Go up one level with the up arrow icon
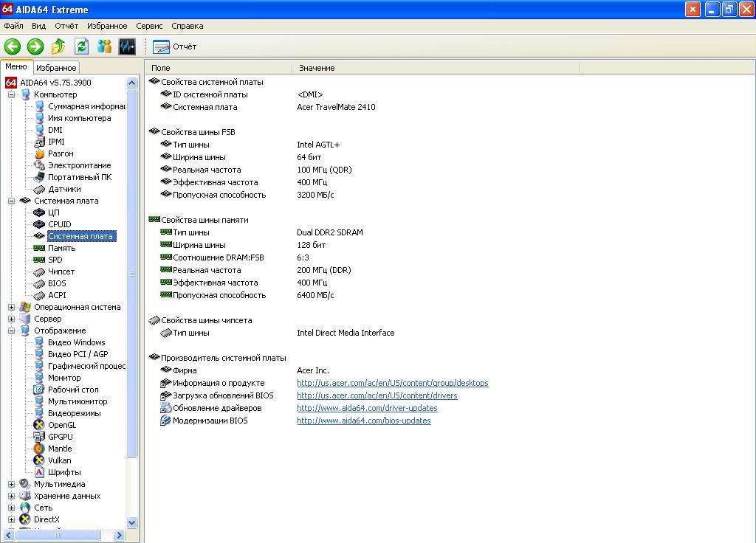The image size is (756, 543). pos(58,46)
